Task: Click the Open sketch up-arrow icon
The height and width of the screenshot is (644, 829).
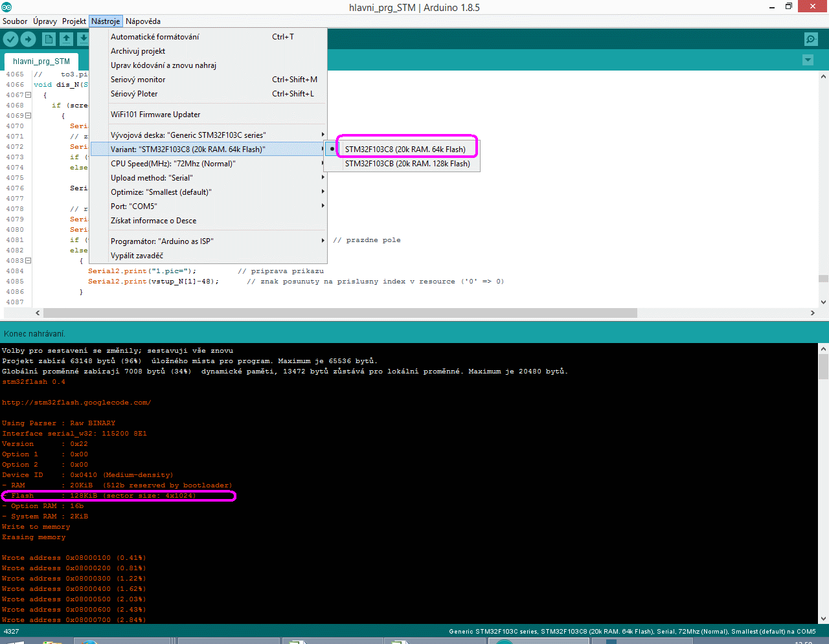Action: pos(66,39)
